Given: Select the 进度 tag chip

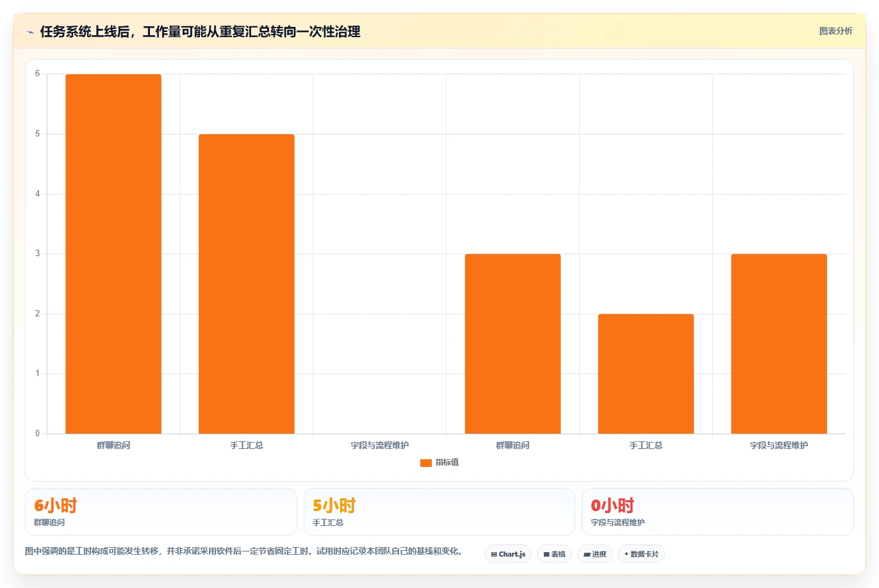Looking at the screenshot, I should pos(595,554).
